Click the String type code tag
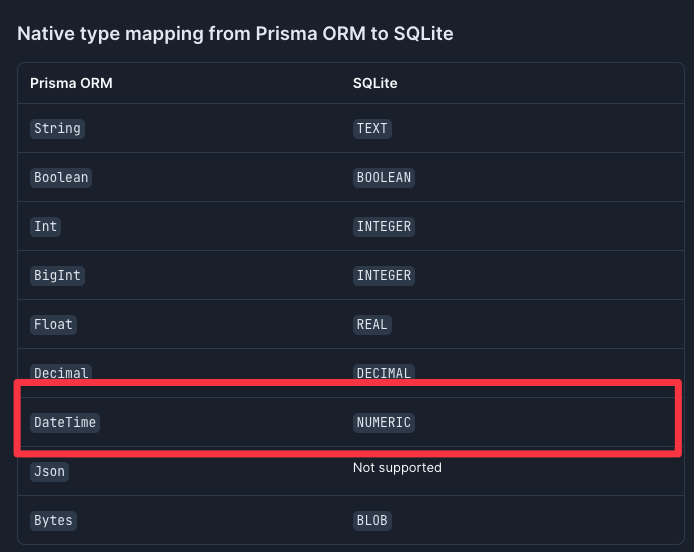 58,128
